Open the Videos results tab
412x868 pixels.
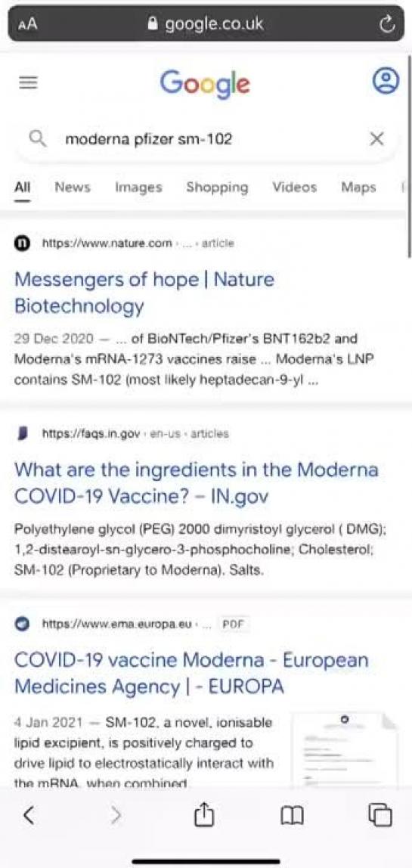[x=294, y=187]
